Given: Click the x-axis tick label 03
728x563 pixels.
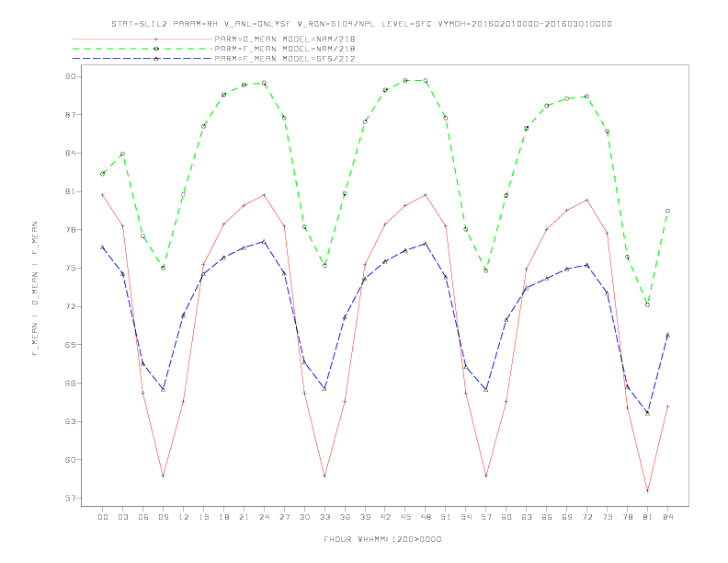Looking at the screenshot, I should 122,517.
